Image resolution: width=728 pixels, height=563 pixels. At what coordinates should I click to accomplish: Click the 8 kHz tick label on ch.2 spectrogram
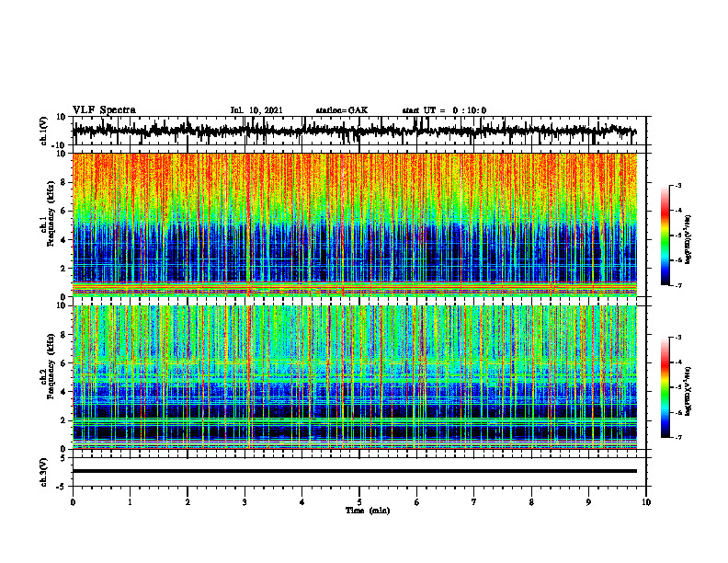[63, 335]
